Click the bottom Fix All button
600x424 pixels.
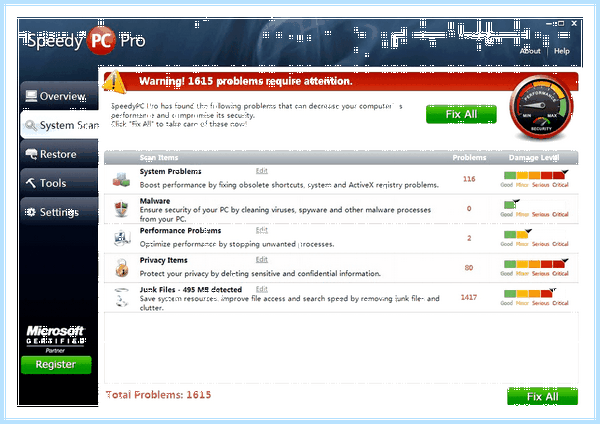[542, 396]
